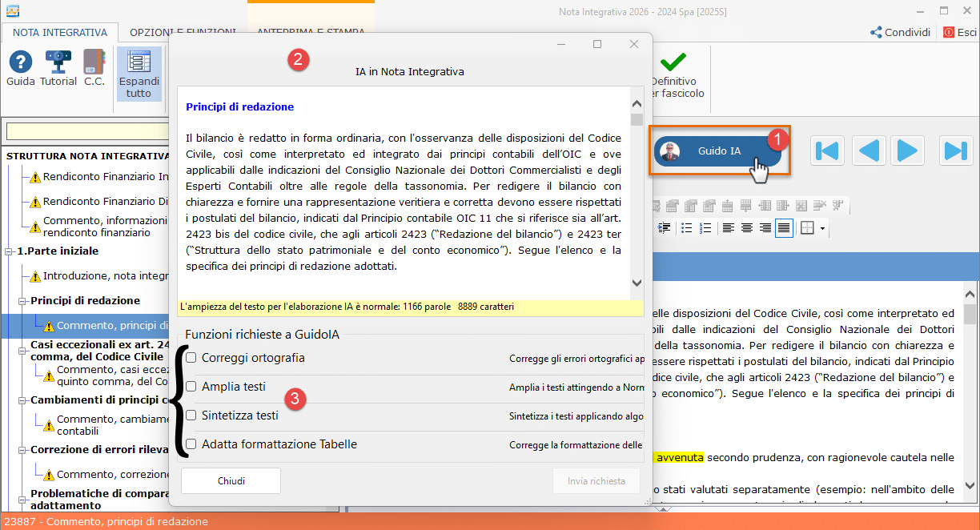Click main editor scrollbar down arrow
Screen dimensions: 980x530
970,485
